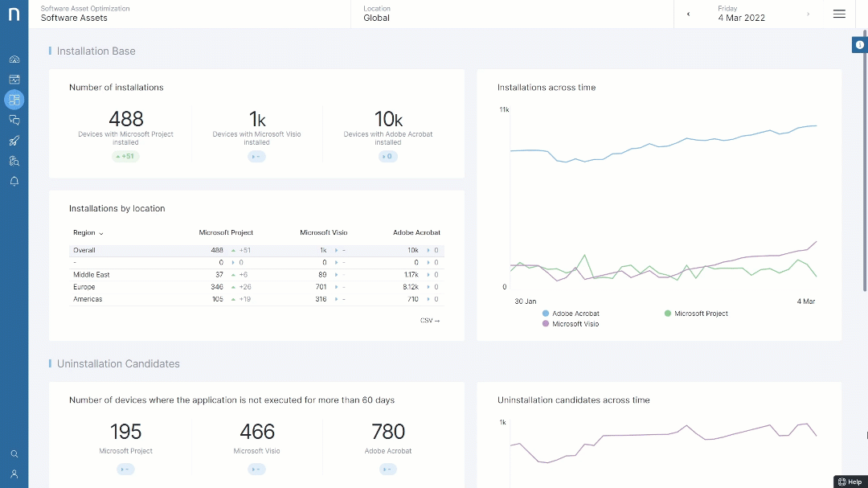Open the monitoring chart icon in sidebar

[14, 80]
